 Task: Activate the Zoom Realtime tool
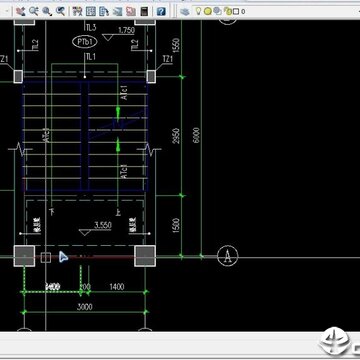click(34, 11)
